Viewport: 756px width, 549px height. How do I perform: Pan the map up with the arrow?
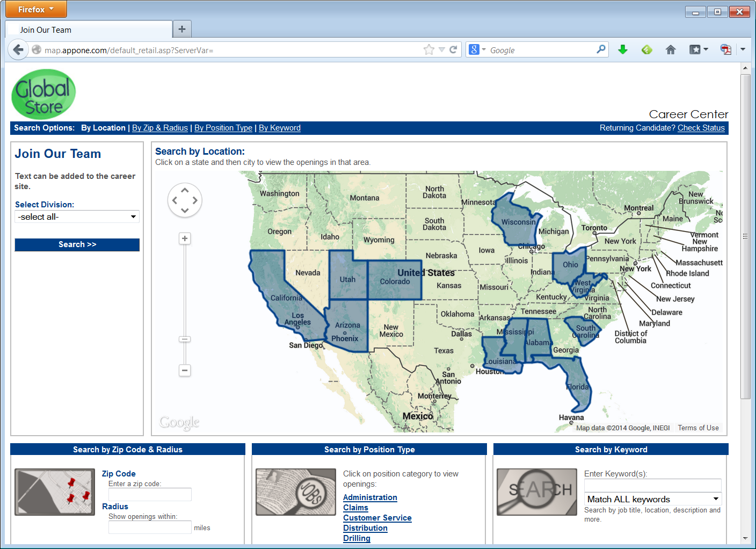click(x=185, y=190)
